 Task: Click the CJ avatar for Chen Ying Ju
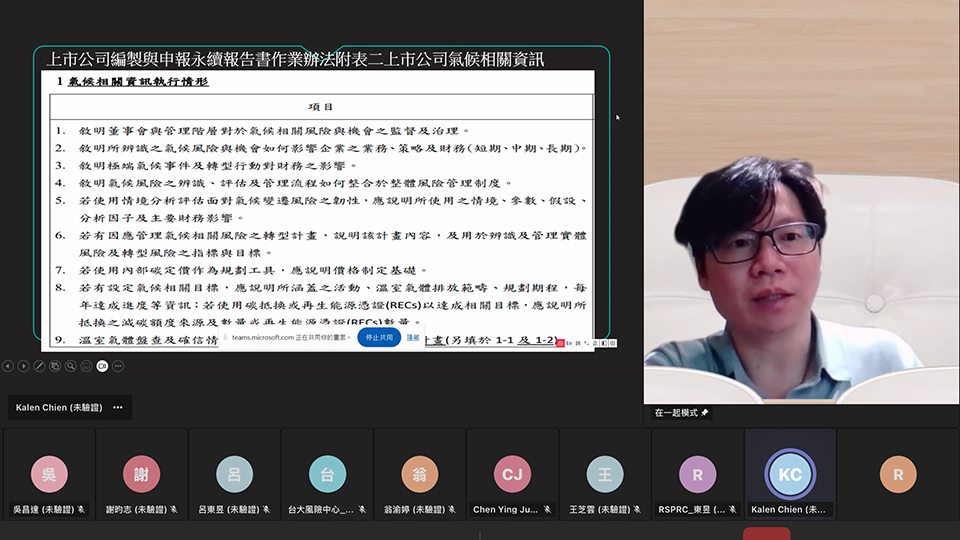[512, 475]
